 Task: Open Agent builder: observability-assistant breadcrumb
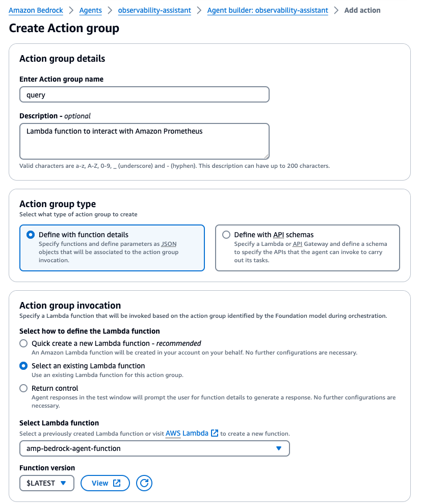[x=267, y=10]
